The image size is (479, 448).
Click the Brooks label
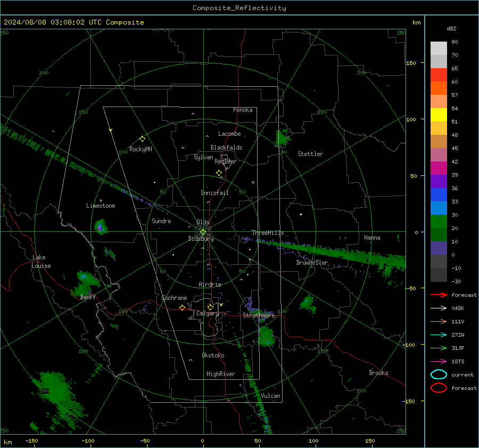(378, 373)
